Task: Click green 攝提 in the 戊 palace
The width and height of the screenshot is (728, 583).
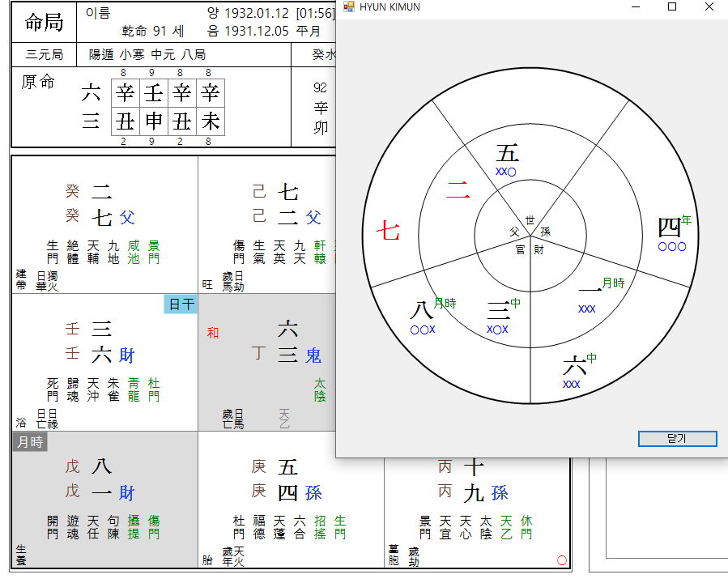Action: 134,527
